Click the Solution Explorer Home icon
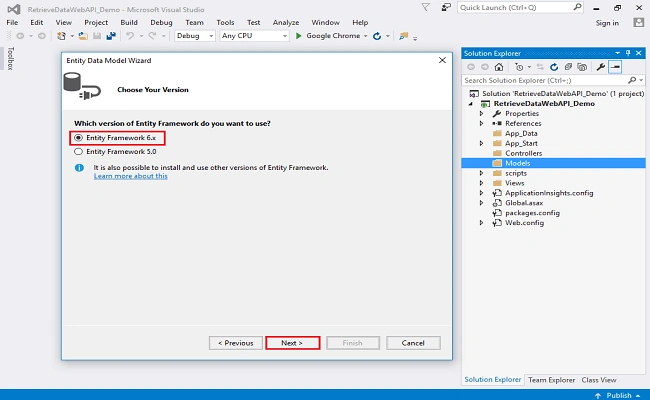Viewport: 650px width, 400px height. 499,67
